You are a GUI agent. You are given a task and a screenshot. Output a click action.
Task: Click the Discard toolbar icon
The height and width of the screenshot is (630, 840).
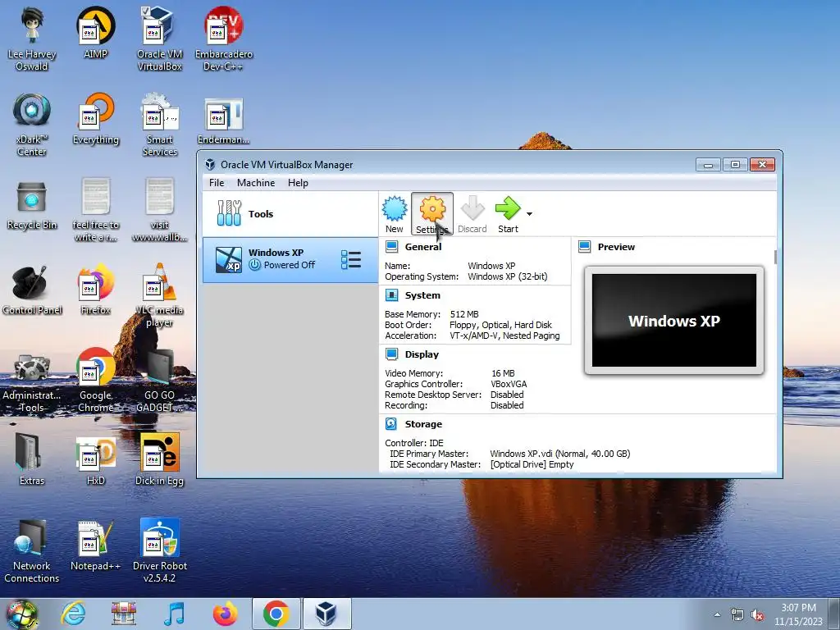472,214
